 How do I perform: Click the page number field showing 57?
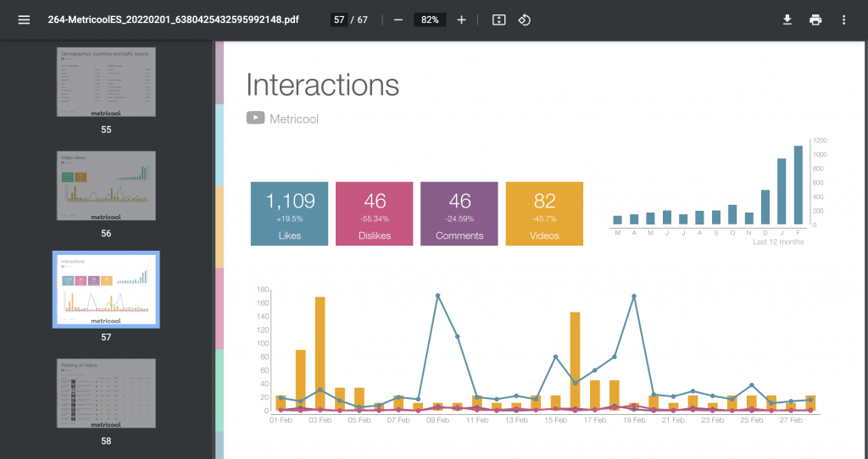click(339, 20)
